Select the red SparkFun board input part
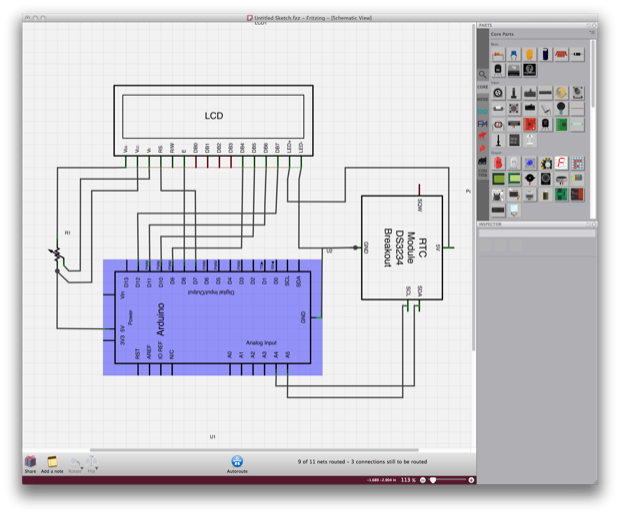This screenshot has height=515, width=620. point(529,125)
